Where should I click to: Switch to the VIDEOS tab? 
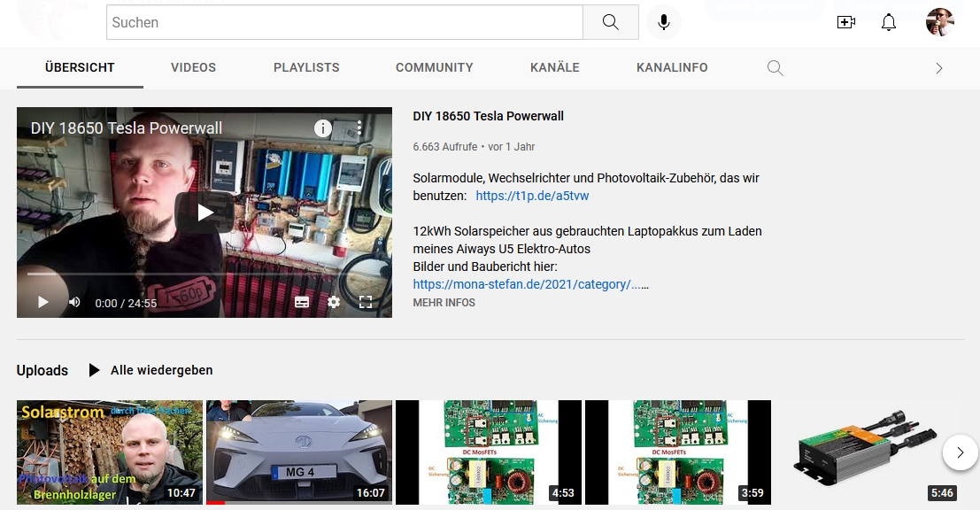point(193,67)
